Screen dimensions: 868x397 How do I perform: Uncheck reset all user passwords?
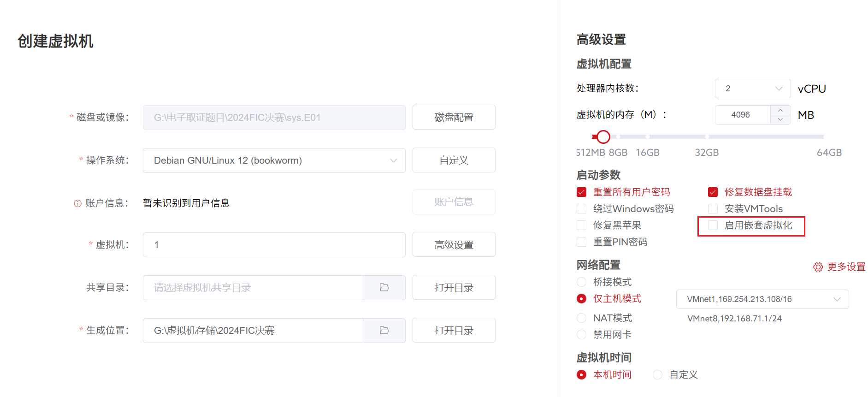pyautogui.click(x=582, y=192)
